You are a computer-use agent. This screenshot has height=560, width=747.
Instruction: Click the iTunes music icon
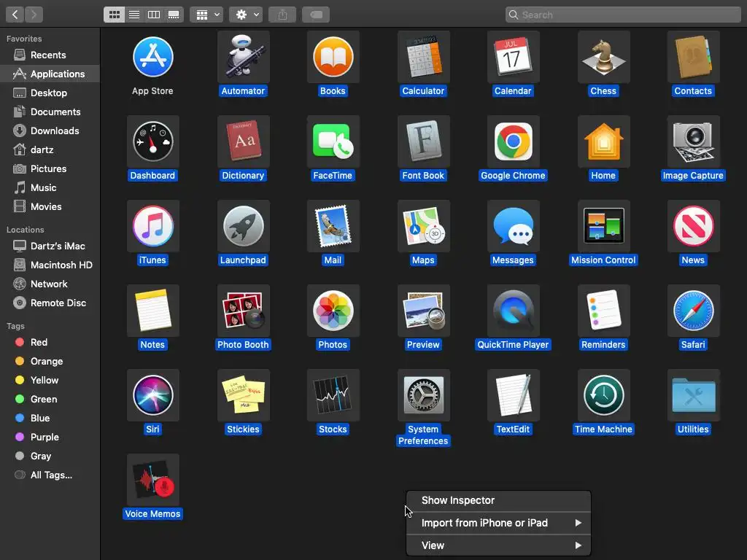pyautogui.click(x=153, y=226)
